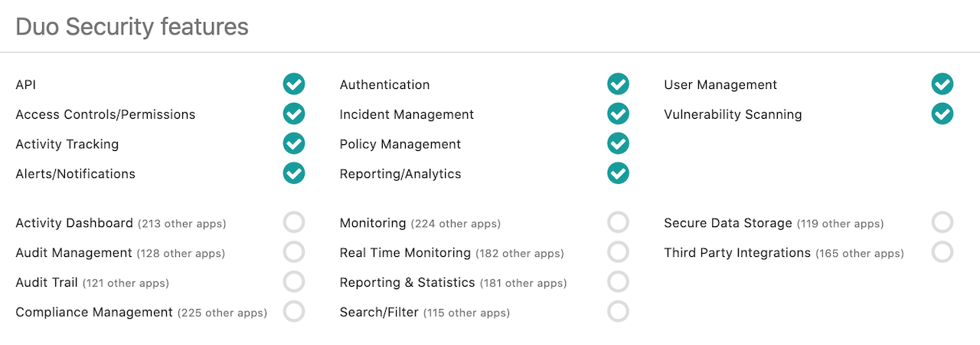Select the empty circle for Search/Filter

[x=618, y=311]
